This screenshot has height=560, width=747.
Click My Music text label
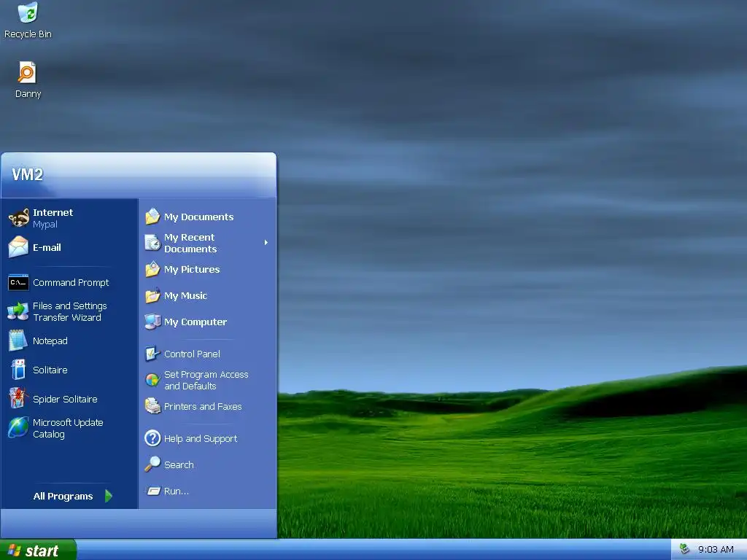[185, 296]
